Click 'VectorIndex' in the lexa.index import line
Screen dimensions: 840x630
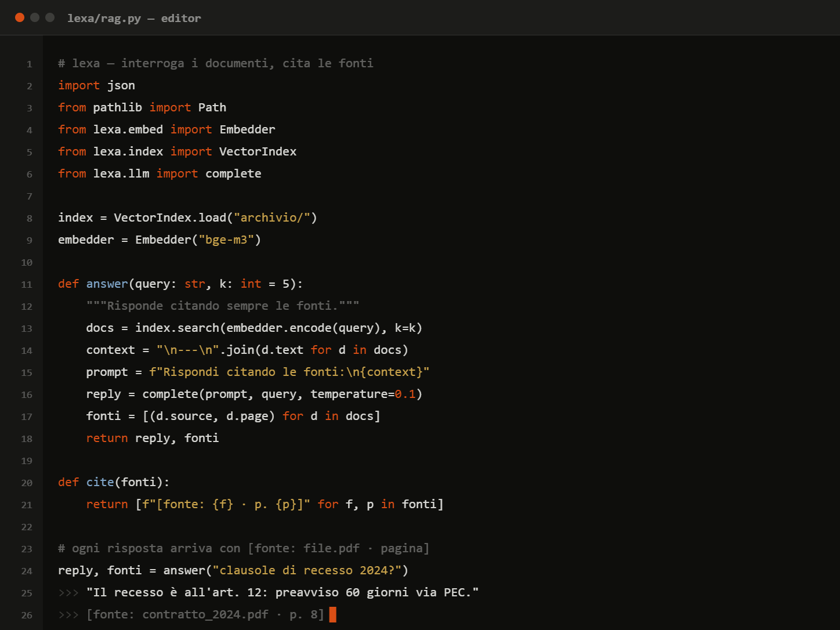tap(258, 151)
